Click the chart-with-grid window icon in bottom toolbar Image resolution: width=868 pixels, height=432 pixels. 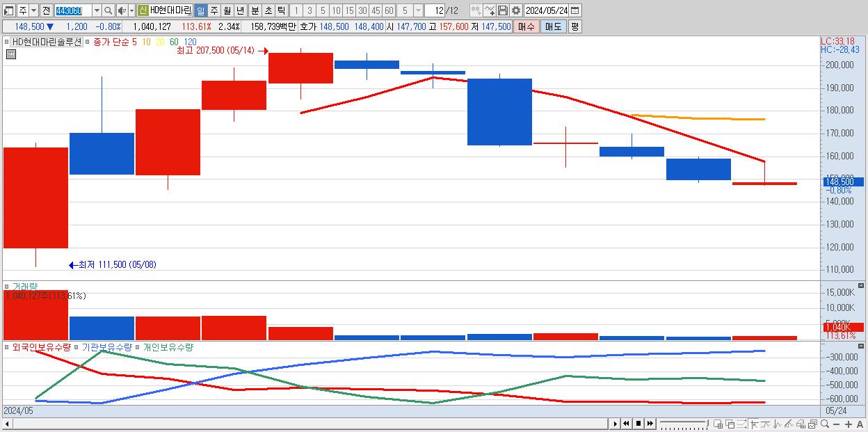click(718, 424)
